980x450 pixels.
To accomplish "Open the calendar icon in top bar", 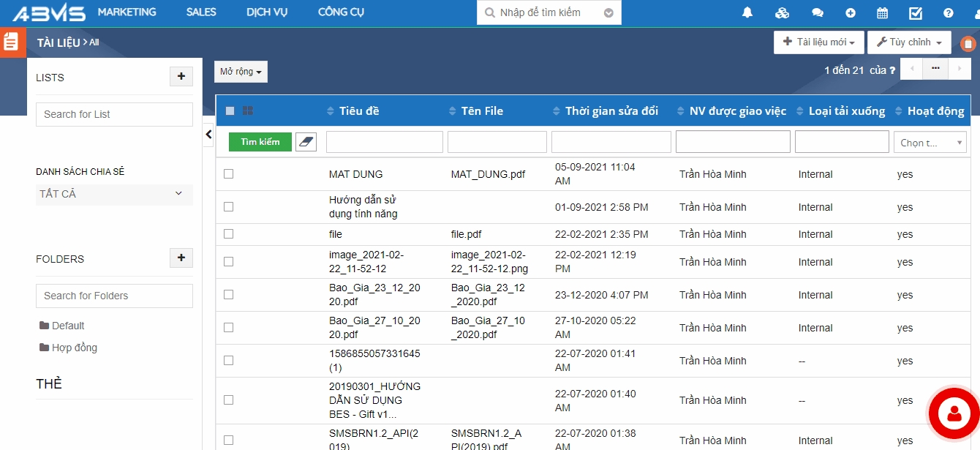I will pos(882,12).
